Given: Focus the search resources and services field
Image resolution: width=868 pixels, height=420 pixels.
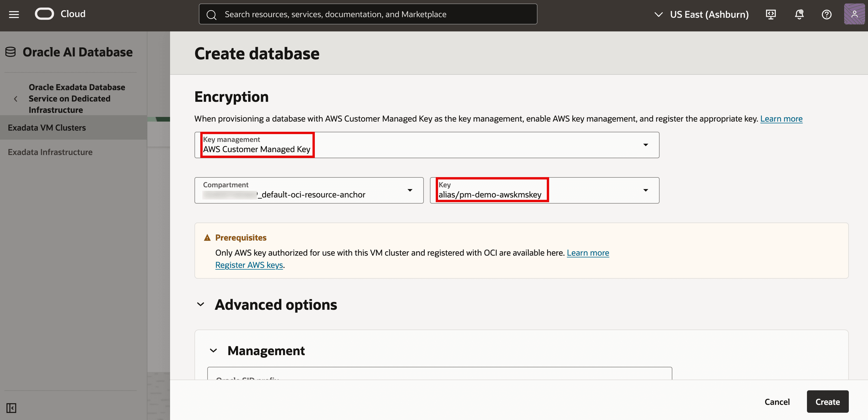Looking at the screenshot, I should (x=368, y=14).
